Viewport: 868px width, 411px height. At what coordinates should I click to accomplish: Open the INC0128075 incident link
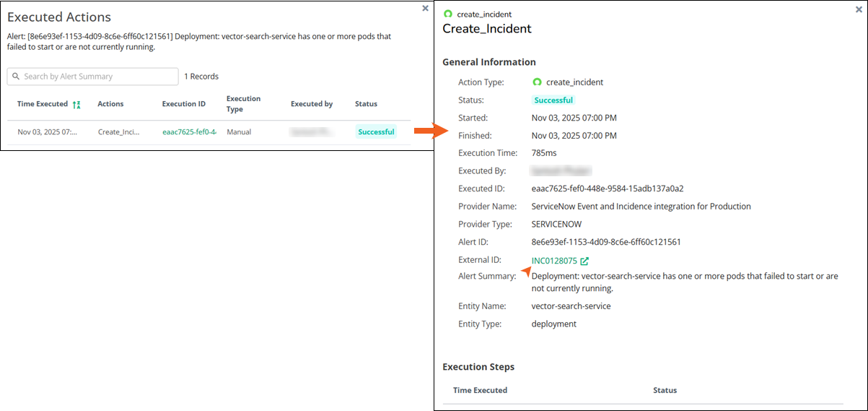[x=554, y=261]
